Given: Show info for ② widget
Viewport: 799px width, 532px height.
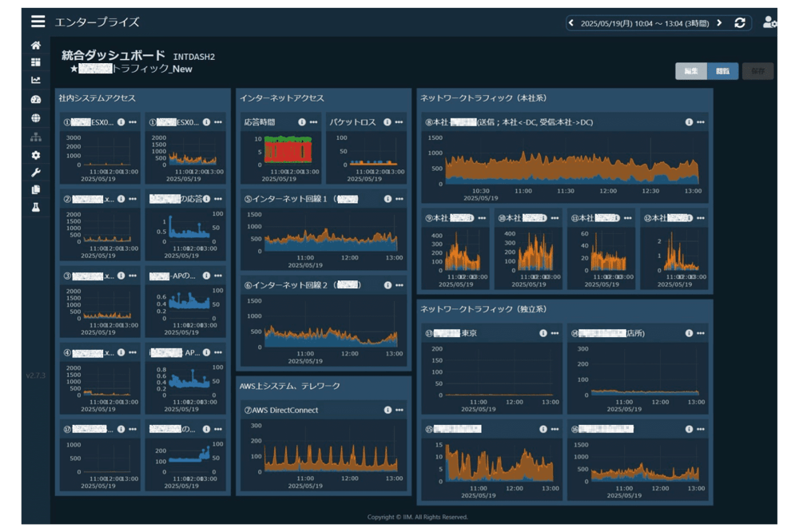Looking at the screenshot, I should [121, 199].
